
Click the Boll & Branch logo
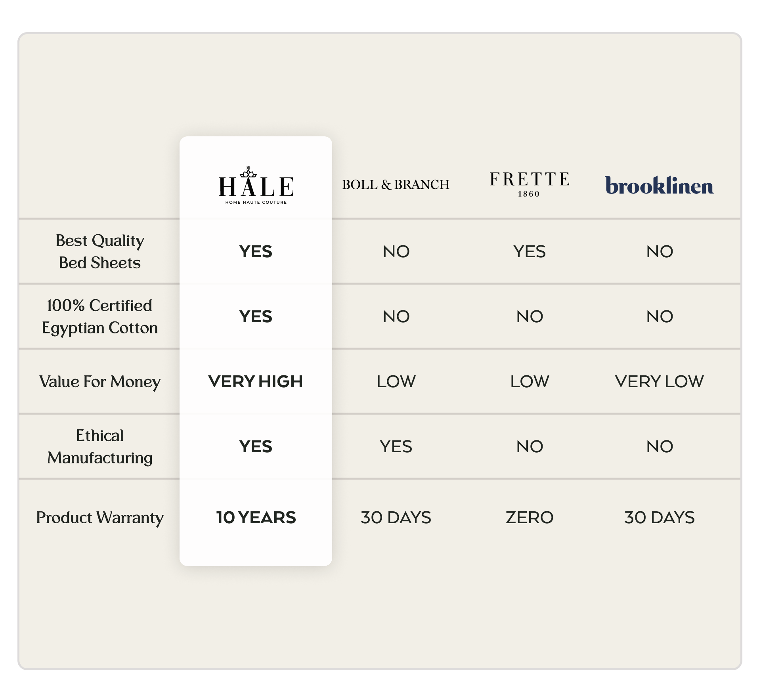[396, 185]
